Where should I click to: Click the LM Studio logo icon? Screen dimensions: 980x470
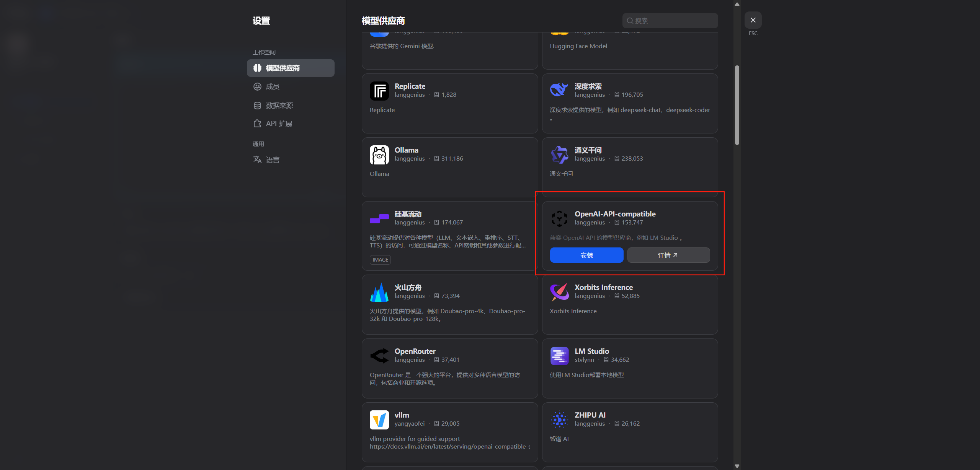tap(559, 356)
